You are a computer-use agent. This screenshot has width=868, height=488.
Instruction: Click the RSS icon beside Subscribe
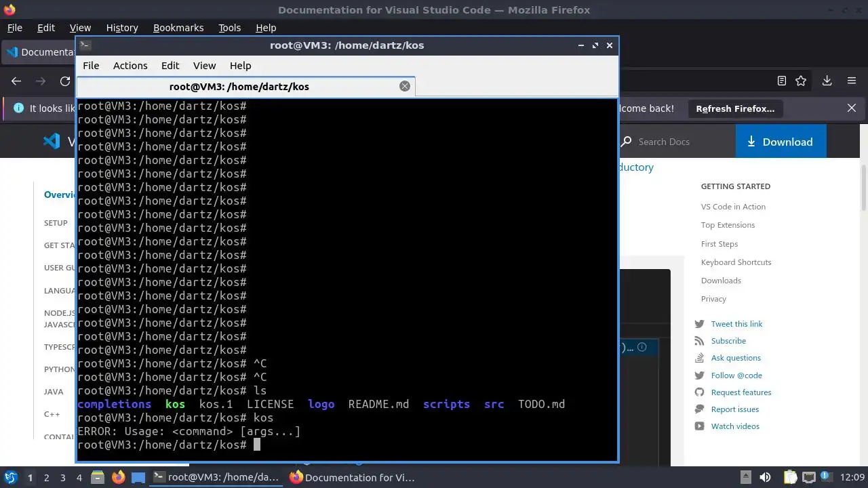pos(700,341)
